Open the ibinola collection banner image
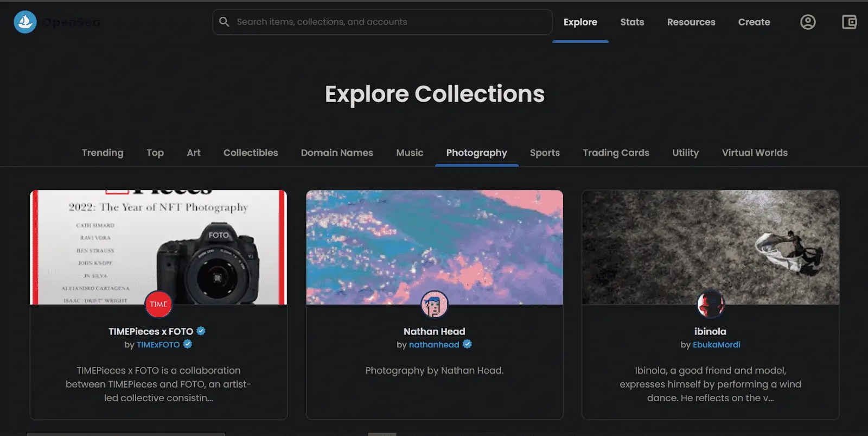This screenshot has width=868, height=436. [710, 247]
